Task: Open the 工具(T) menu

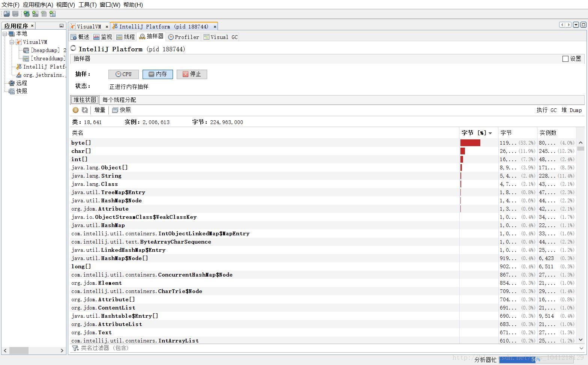Action: point(87,4)
